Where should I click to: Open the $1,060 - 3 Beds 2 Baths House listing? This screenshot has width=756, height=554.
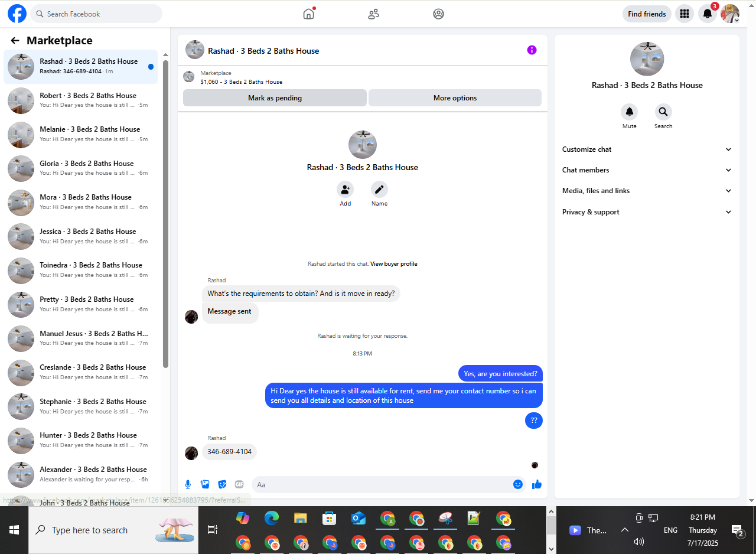pos(241,82)
